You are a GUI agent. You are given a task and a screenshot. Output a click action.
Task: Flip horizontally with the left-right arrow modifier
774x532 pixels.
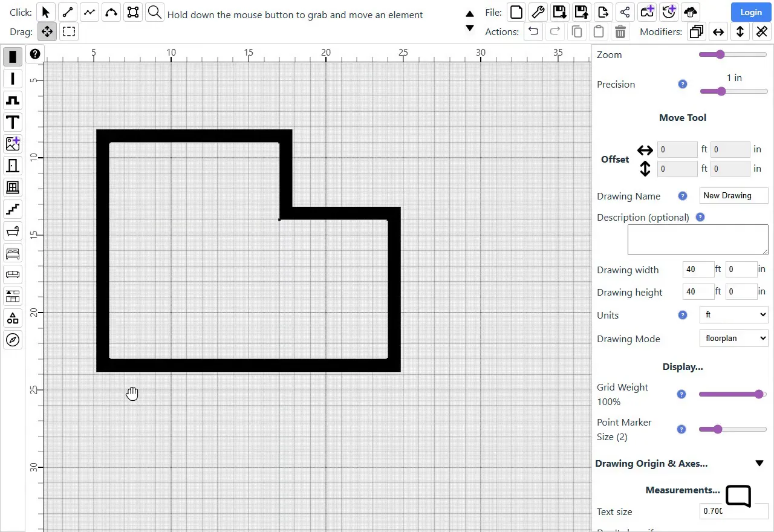coord(718,31)
